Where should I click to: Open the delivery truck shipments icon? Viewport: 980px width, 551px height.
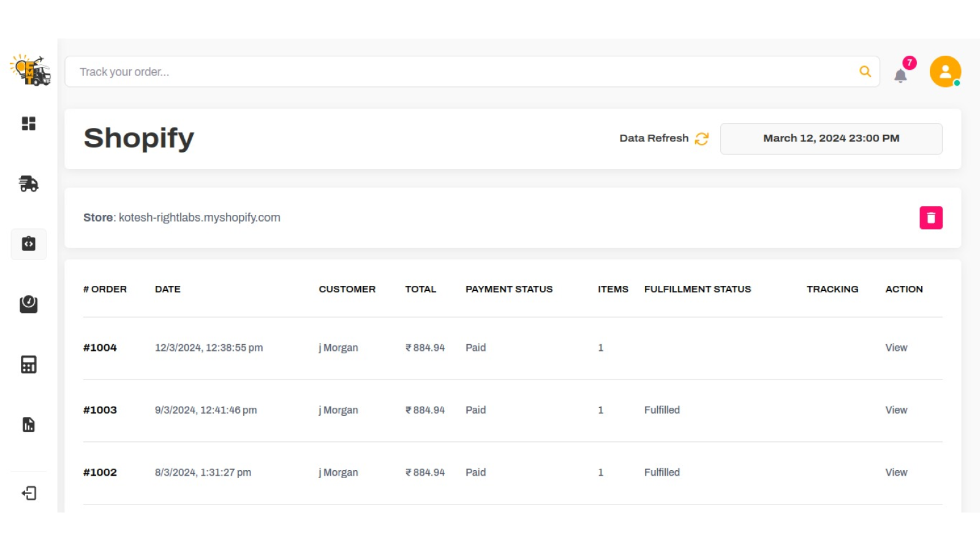point(29,184)
